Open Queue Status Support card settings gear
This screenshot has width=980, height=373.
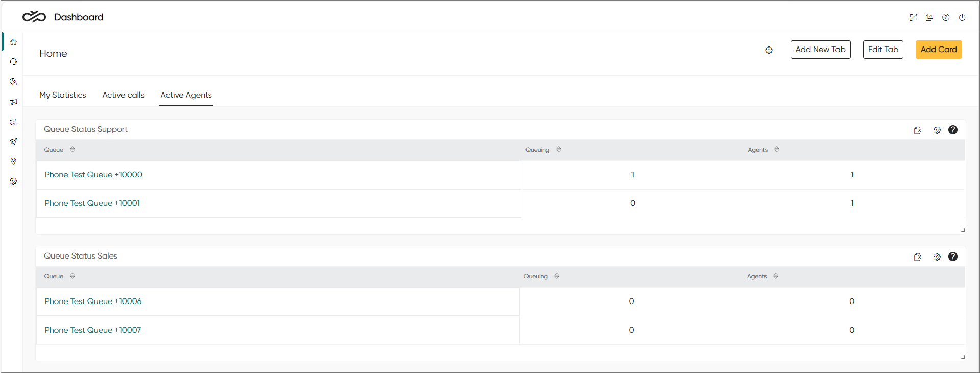[937, 130]
